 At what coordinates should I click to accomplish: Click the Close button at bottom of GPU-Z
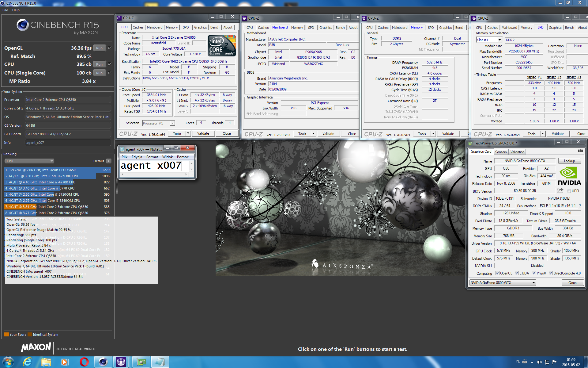point(572,283)
